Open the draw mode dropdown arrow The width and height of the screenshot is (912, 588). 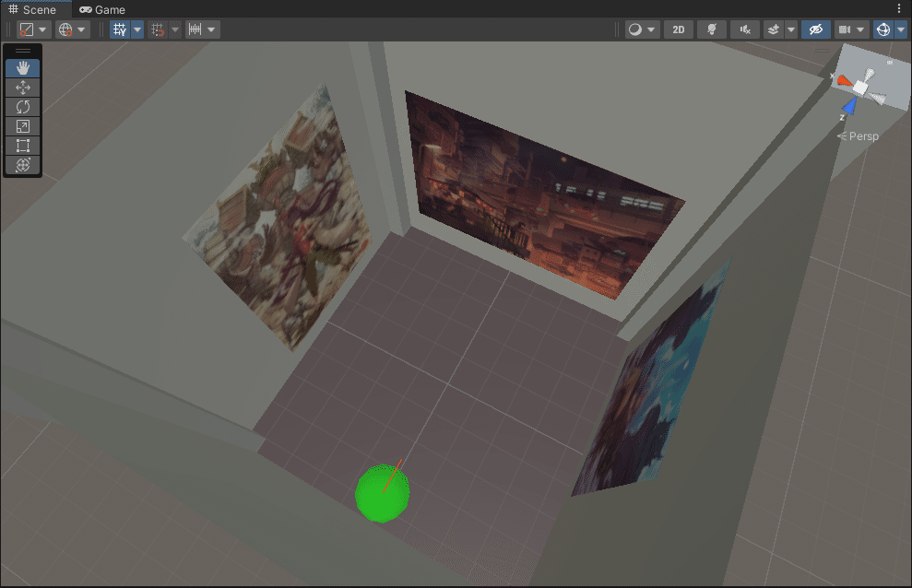[651, 29]
